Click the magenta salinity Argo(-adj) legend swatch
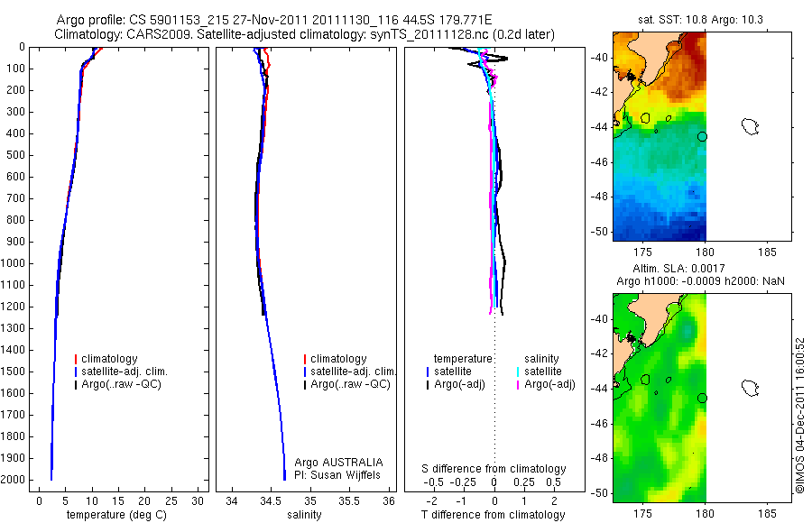812x523 pixels. pyautogui.click(x=518, y=385)
